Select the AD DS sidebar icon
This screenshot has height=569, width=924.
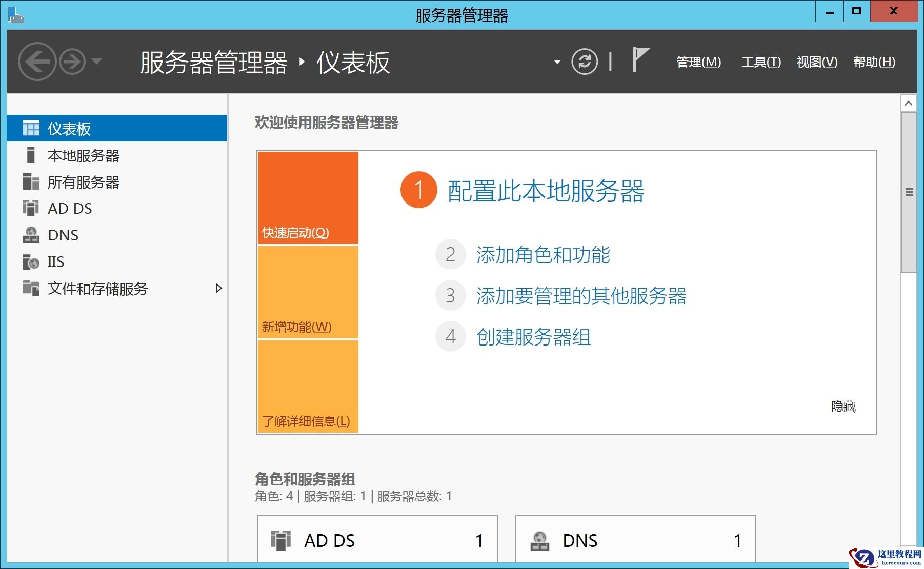tap(30, 208)
